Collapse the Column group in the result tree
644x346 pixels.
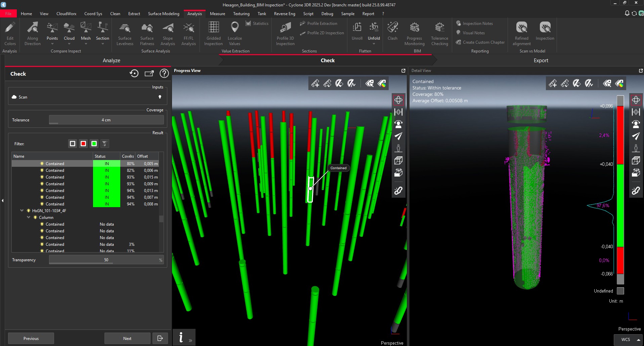coord(29,217)
